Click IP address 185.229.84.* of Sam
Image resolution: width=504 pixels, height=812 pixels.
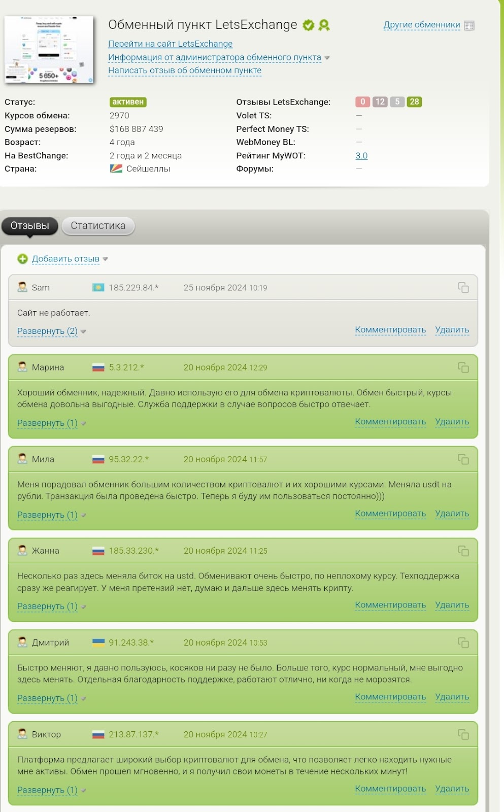tap(133, 288)
